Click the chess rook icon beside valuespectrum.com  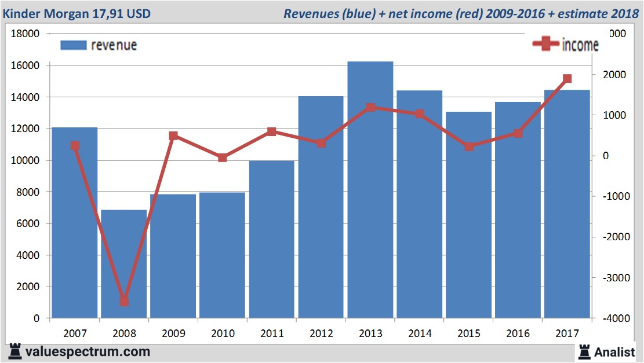click(x=14, y=351)
